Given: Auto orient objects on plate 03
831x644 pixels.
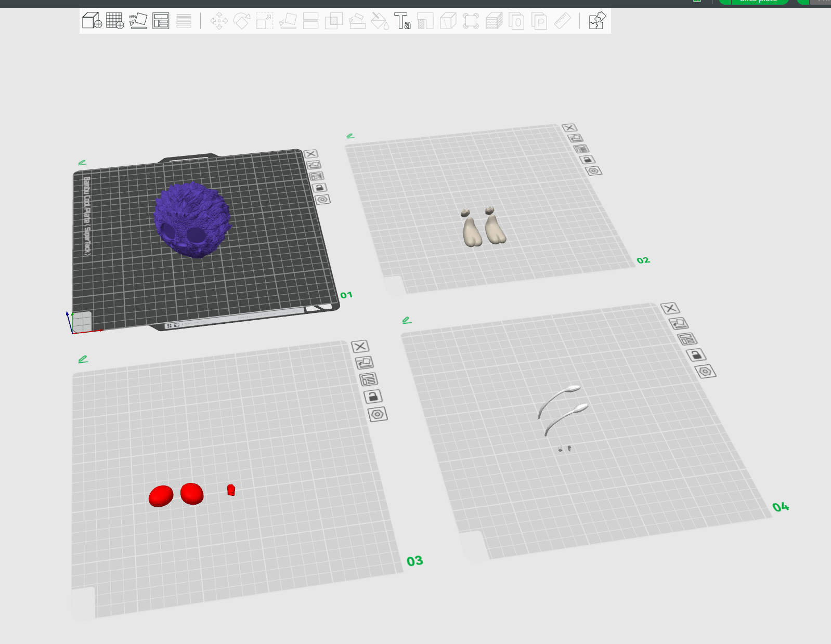Looking at the screenshot, I should pos(364,363).
